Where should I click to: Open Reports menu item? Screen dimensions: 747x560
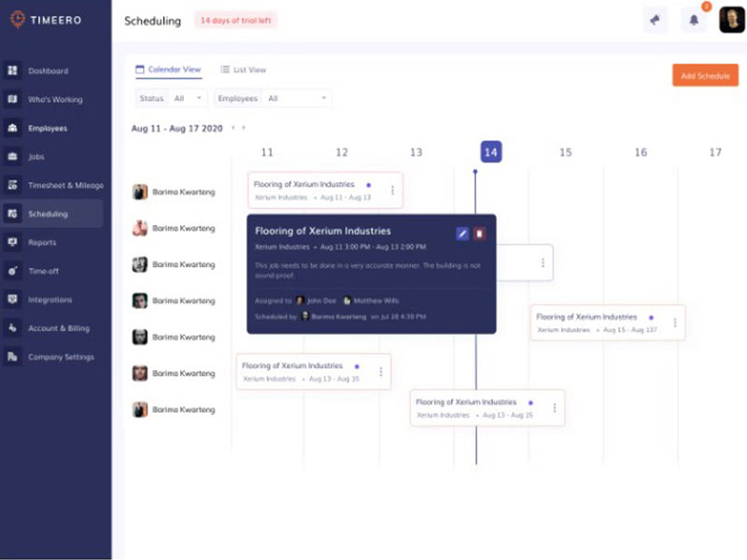[x=42, y=243]
